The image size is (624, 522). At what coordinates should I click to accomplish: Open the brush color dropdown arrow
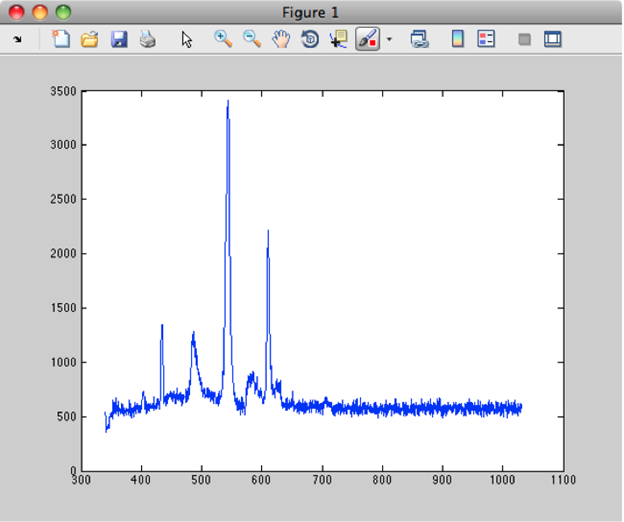(389, 39)
